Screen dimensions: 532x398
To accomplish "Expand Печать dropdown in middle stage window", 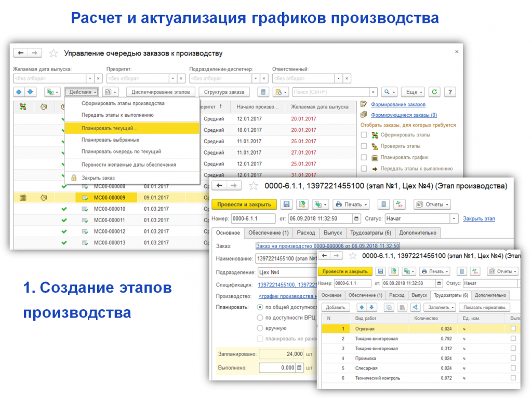I will pos(351,204).
